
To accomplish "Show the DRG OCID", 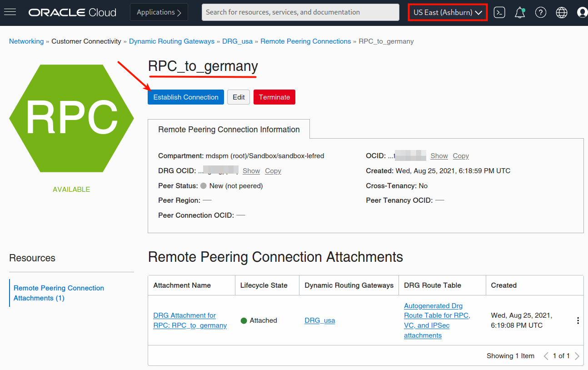I will click(251, 171).
